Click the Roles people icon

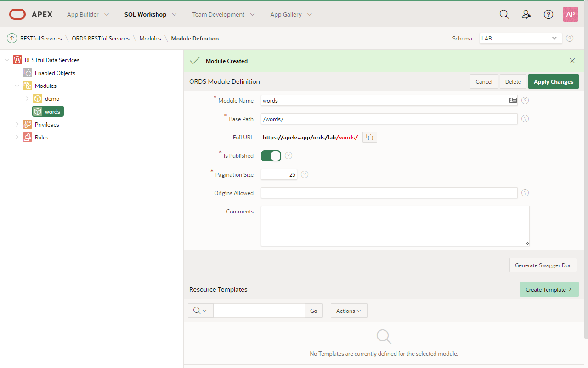pyautogui.click(x=28, y=137)
